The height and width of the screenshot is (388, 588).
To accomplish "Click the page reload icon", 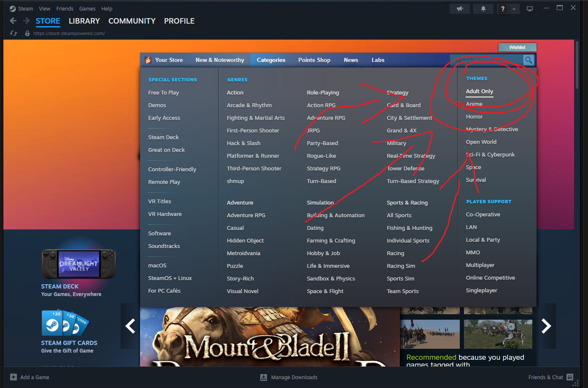I will 13,33.
